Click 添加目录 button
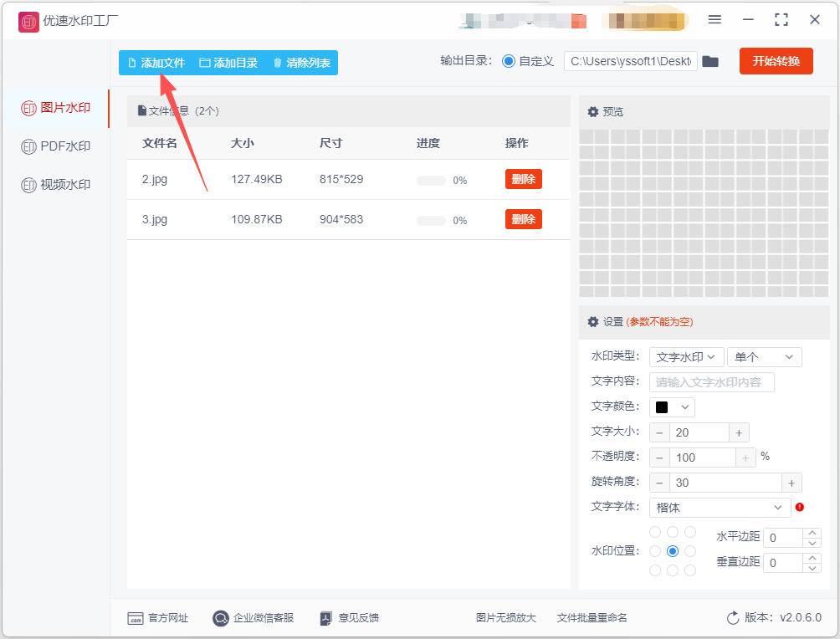Image resolution: width=840 pixels, height=639 pixels. pos(228,64)
